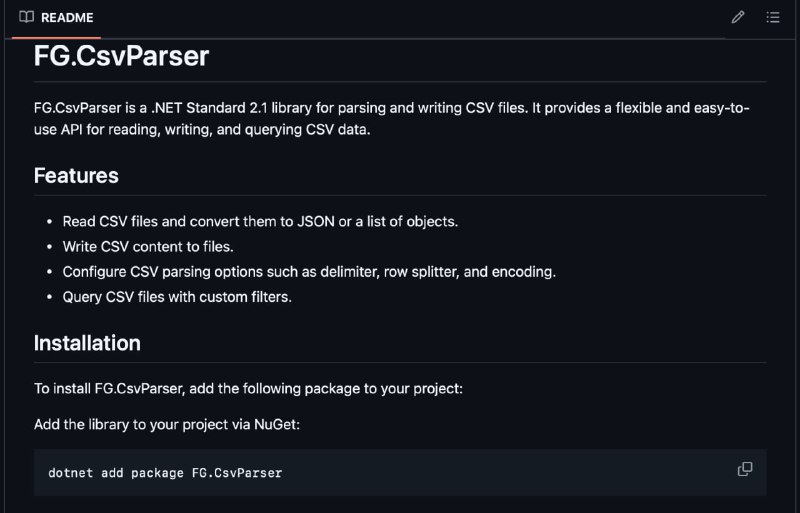
Task: Click the book icon beside README
Action: 27,17
